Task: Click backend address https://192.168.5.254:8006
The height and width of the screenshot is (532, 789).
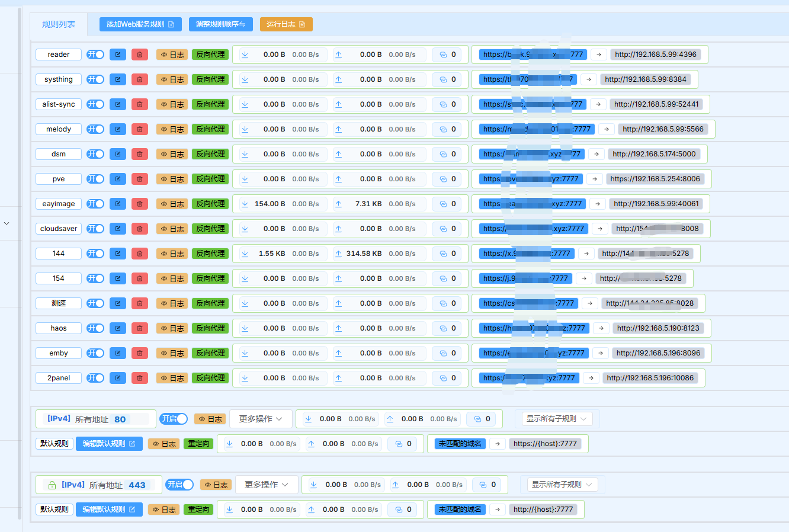Action: pos(655,179)
